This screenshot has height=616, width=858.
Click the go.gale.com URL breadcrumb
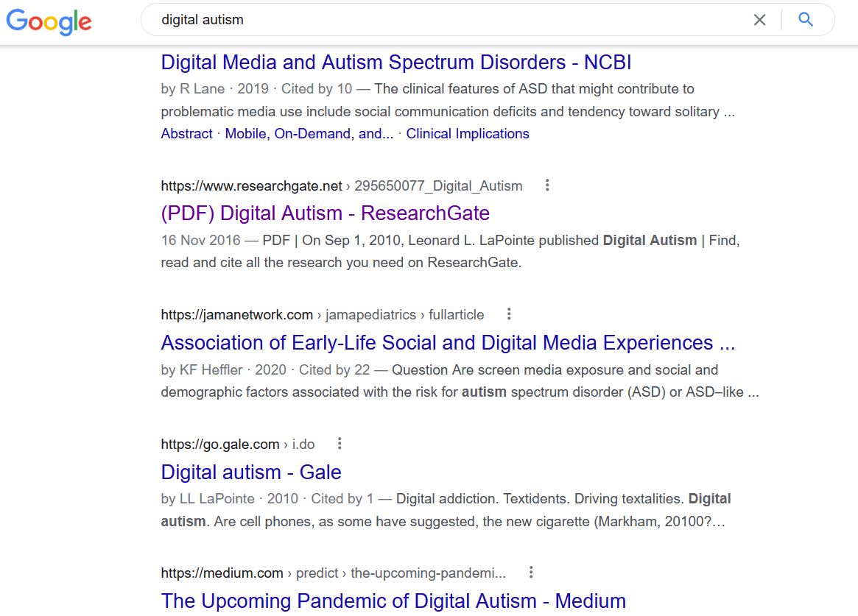pos(220,444)
